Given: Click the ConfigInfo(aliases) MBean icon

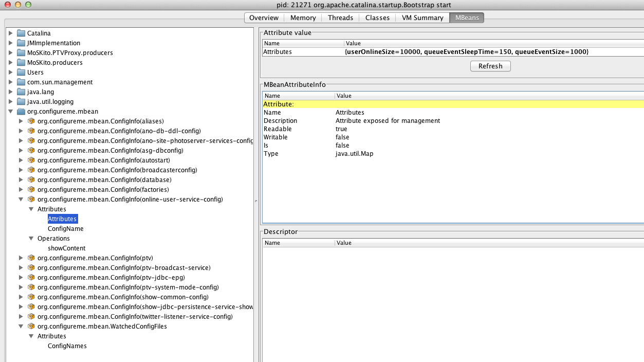Looking at the screenshot, I should click(x=31, y=121).
